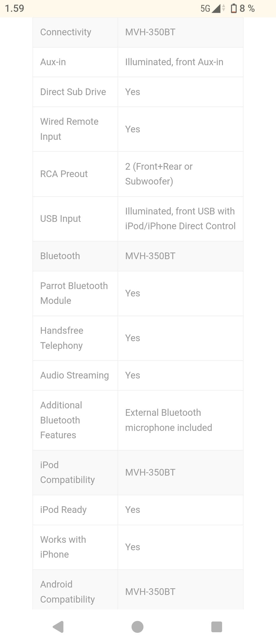Select the Audio Streaming row label
This screenshot has height=644, width=276.
point(74,375)
